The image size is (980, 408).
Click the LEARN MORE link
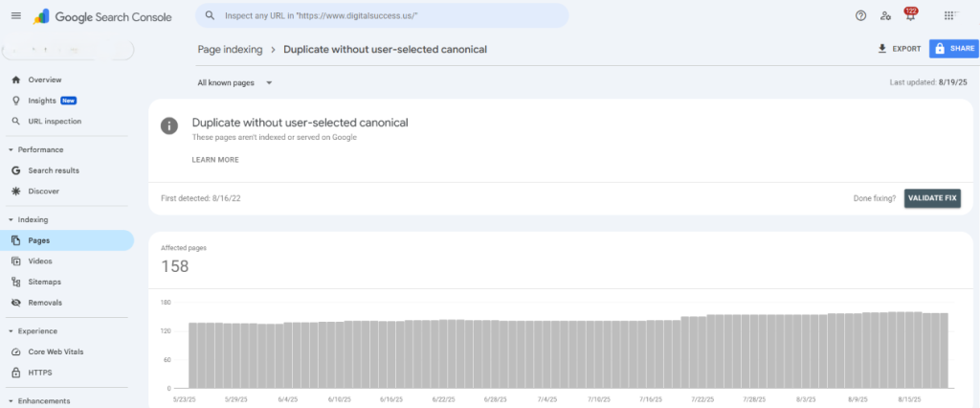coord(215,160)
